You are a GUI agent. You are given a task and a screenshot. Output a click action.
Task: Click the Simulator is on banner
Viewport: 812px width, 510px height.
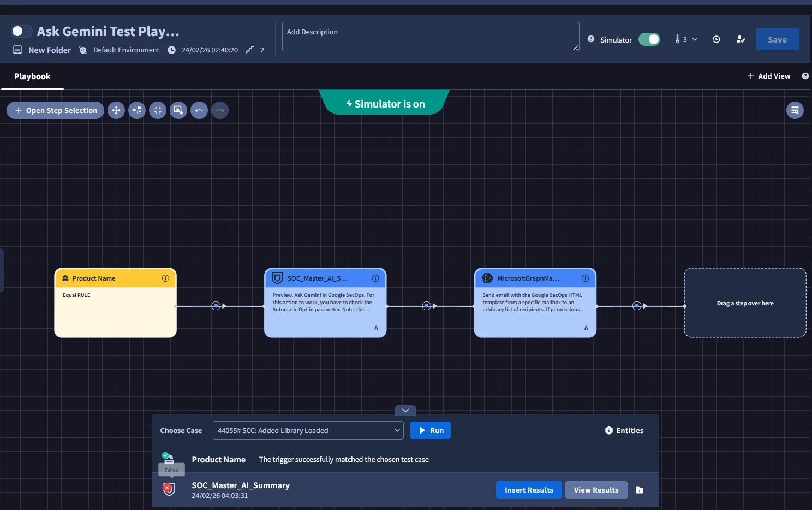tap(384, 103)
